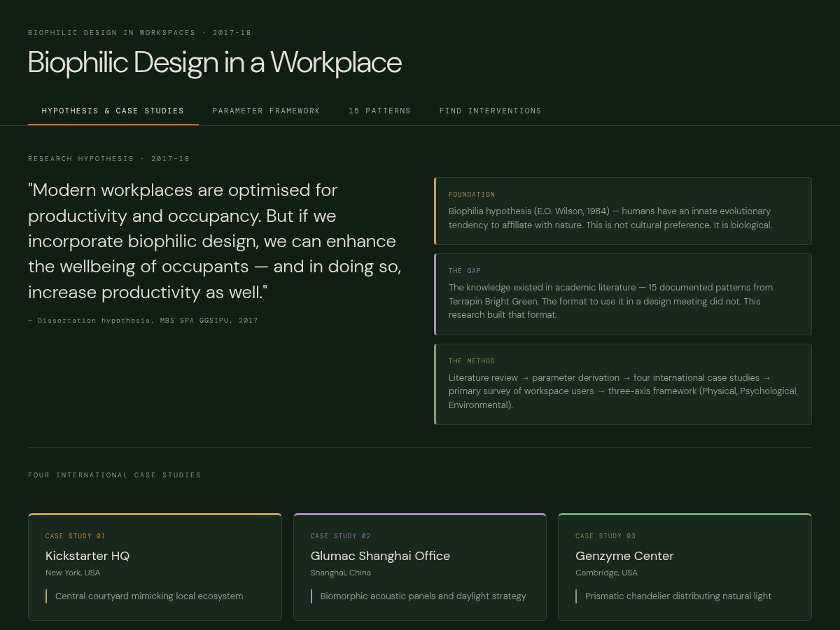This screenshot has width=840, height=630.
Task: Click the Case Study 02 label
Action: coord(340,536)
